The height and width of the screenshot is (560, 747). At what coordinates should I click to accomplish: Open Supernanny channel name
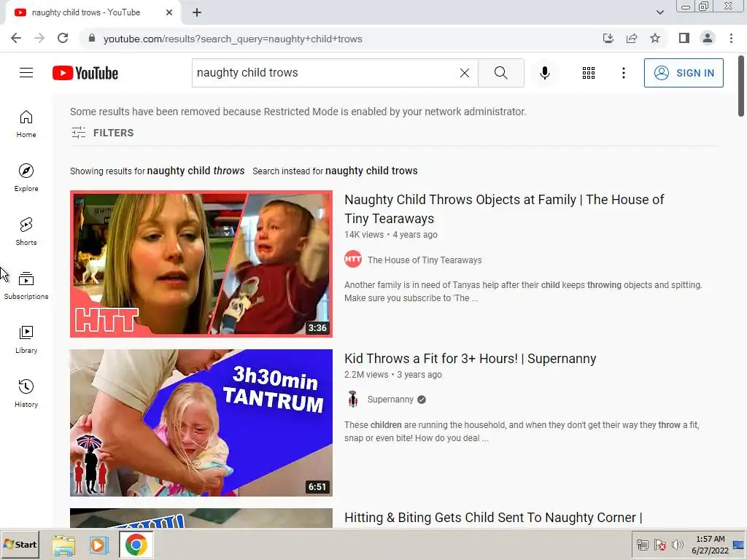click(390, 400)
